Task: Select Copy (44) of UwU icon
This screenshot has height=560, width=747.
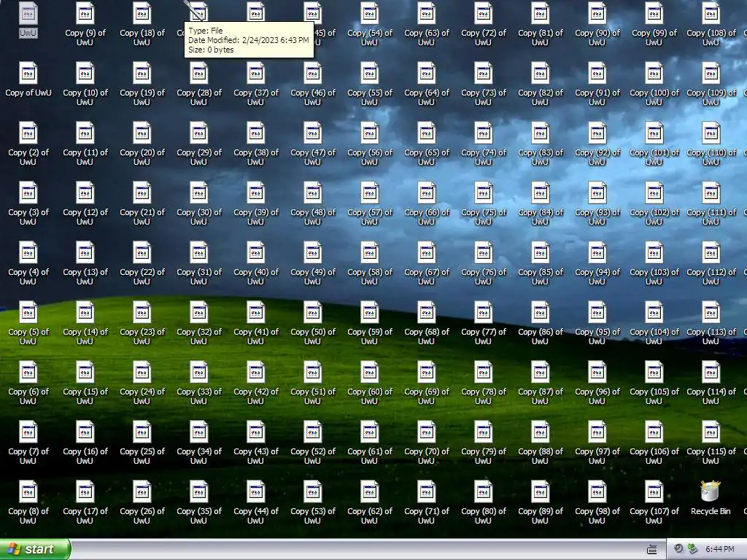Action: 256,491
